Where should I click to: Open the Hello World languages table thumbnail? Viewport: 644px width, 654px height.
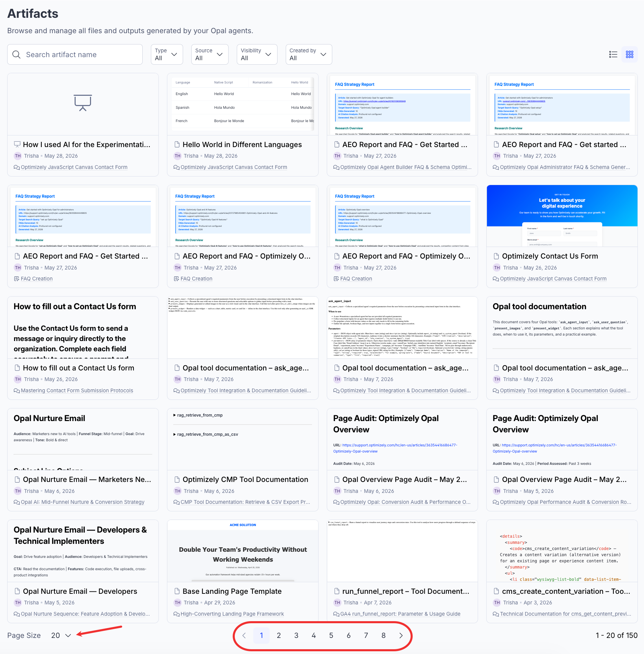[x=243, y=104]
